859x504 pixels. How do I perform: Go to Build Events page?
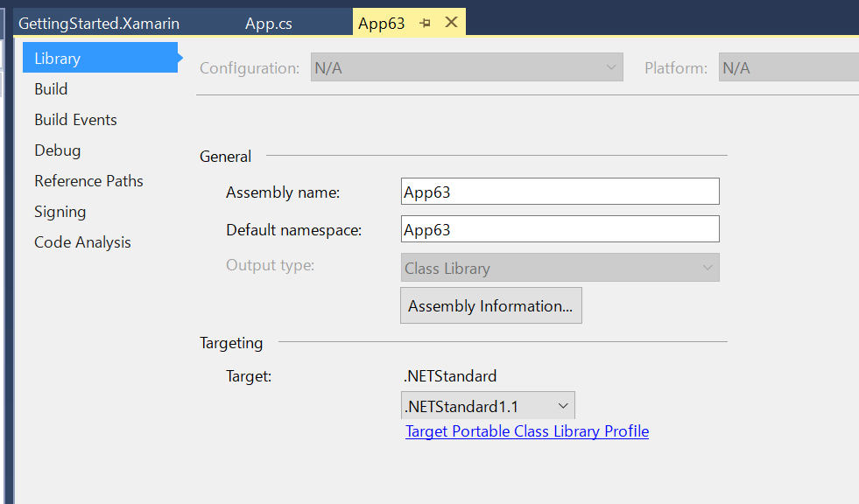pyautogui.click(x=75, y=120)
